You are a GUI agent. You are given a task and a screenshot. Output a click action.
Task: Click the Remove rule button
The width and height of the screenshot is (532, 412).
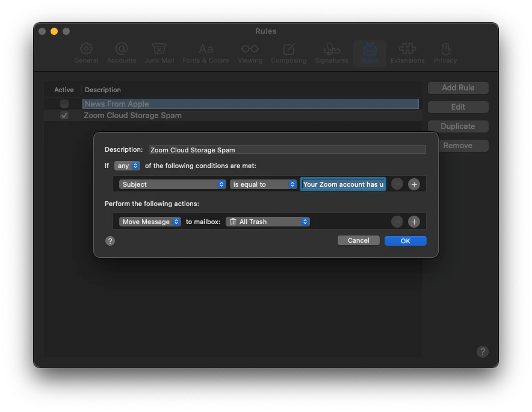(x=462, y=146)
